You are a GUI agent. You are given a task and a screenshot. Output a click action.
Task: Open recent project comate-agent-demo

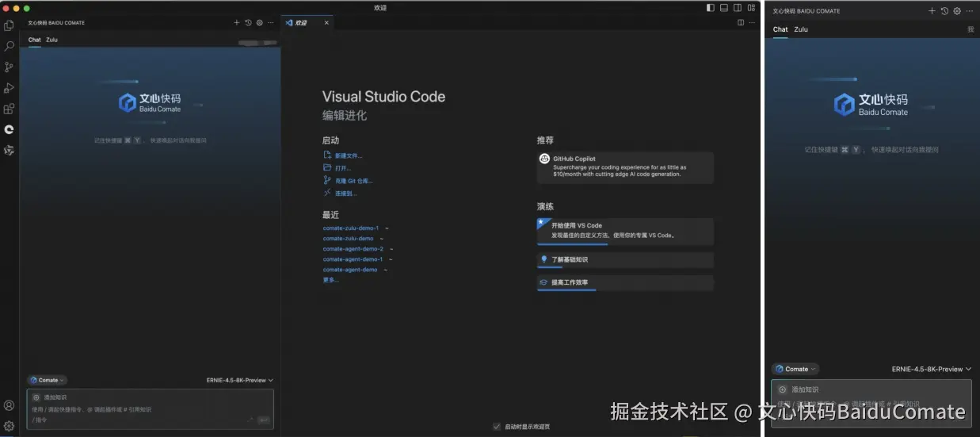coord(350,270)
